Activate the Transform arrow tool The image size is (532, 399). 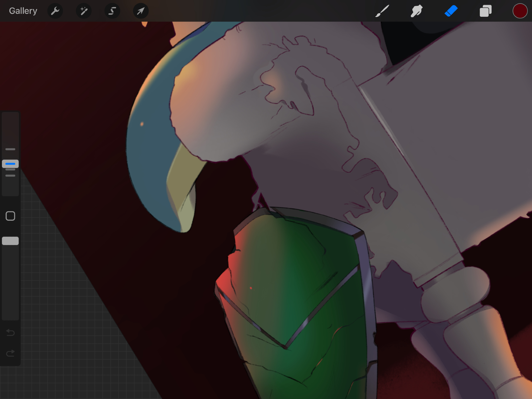coord(141,11)
